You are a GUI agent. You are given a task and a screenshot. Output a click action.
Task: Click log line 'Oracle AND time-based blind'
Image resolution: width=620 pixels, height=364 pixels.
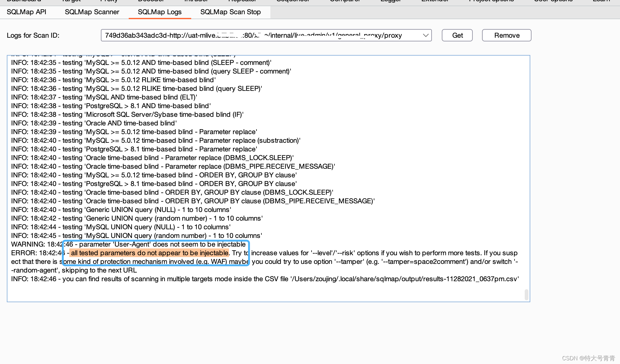click(x=94, y=123)
